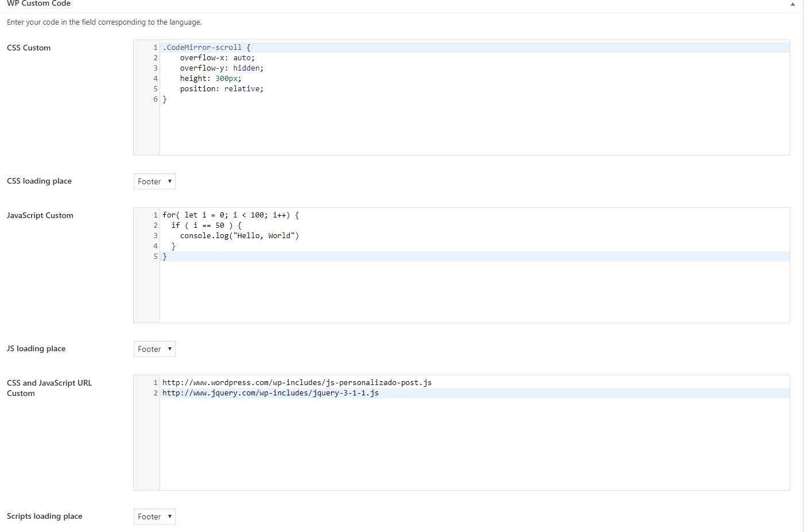Click empty area of CSS Custom editor
The width and height of the screenshot is (804, 532).
click(x=475, y=129)
